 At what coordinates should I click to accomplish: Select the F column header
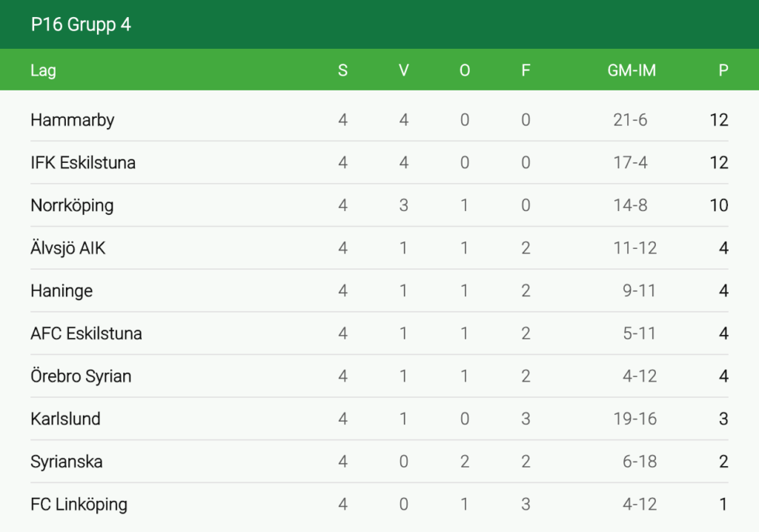pyautogui.click(x=526, y=71)
